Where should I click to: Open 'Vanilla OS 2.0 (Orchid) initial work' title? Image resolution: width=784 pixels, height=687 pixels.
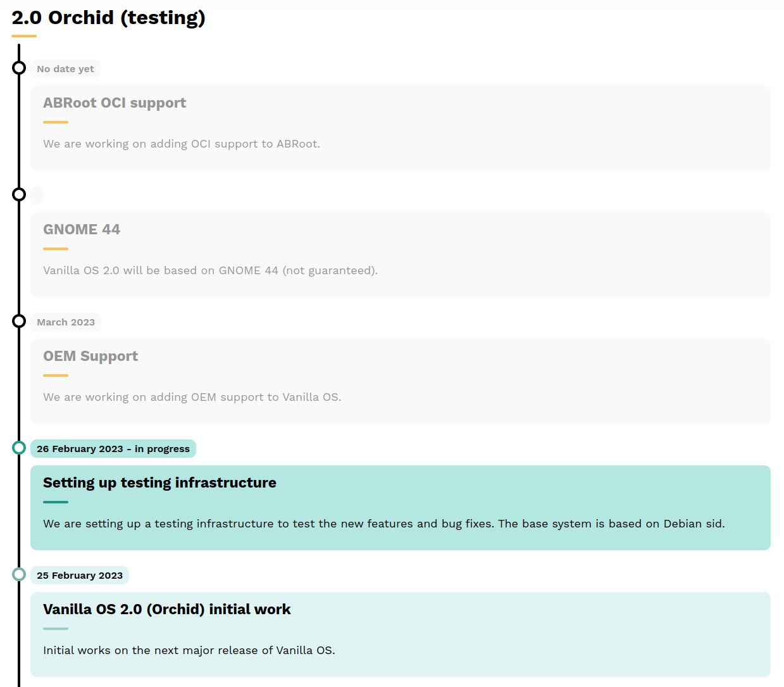(167, 610)
